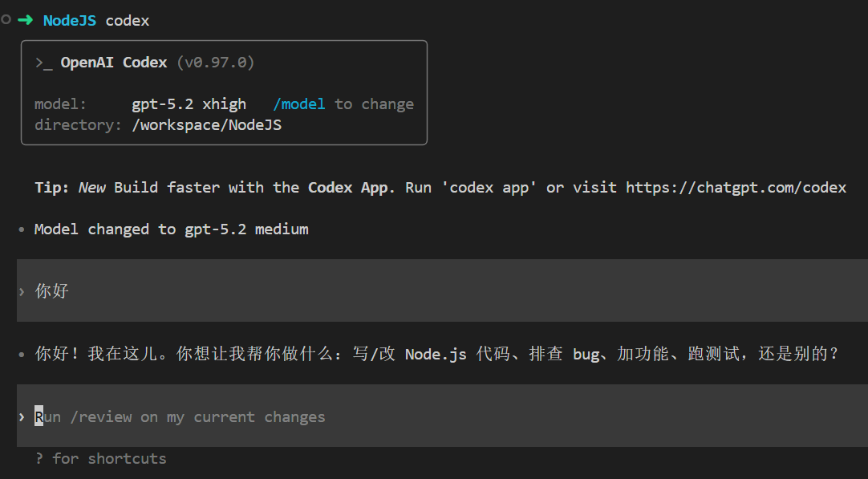The height and width of the screenshot is (479, 868).
Task: Click the prompt chevron in the input row
Action: 22,417
